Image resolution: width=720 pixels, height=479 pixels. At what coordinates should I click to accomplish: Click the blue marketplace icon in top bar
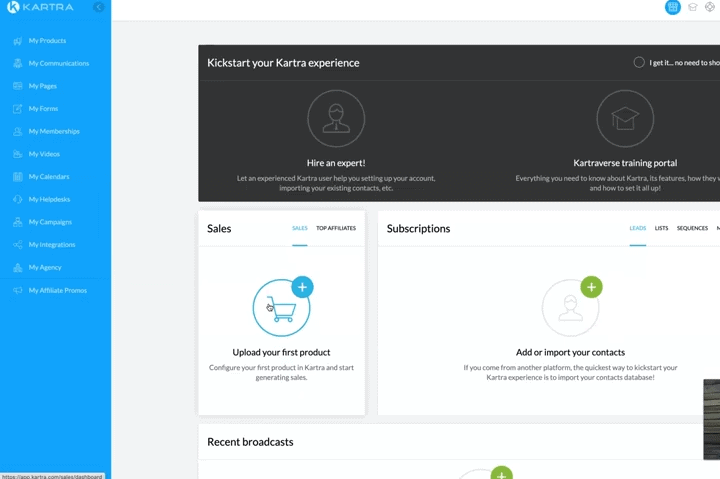[x=673, y=7]
